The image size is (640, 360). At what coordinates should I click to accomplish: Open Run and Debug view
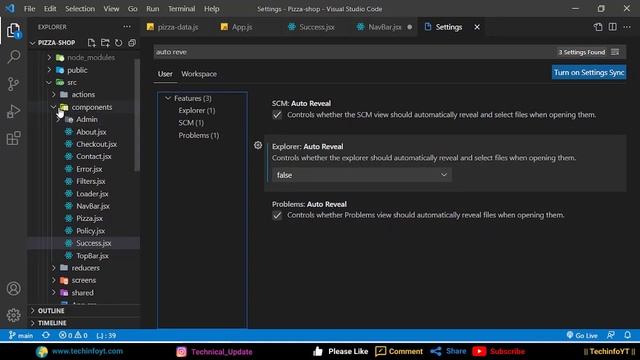13,111
